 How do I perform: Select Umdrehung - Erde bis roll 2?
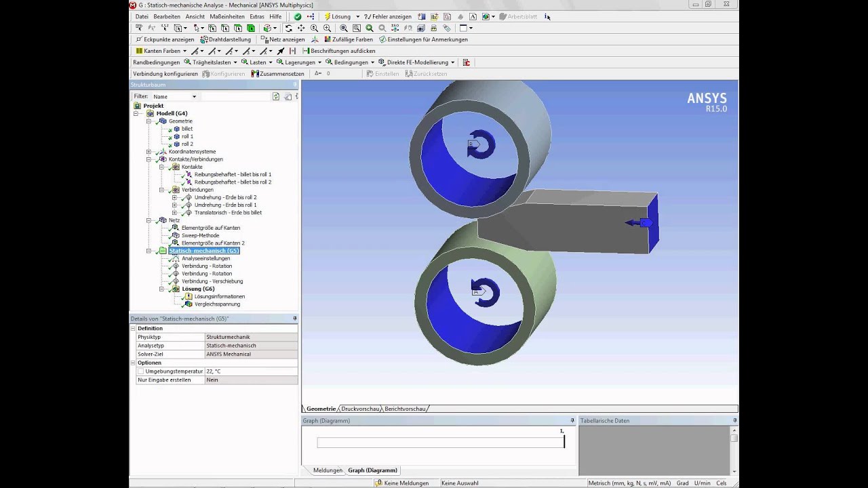click(225, 197)
